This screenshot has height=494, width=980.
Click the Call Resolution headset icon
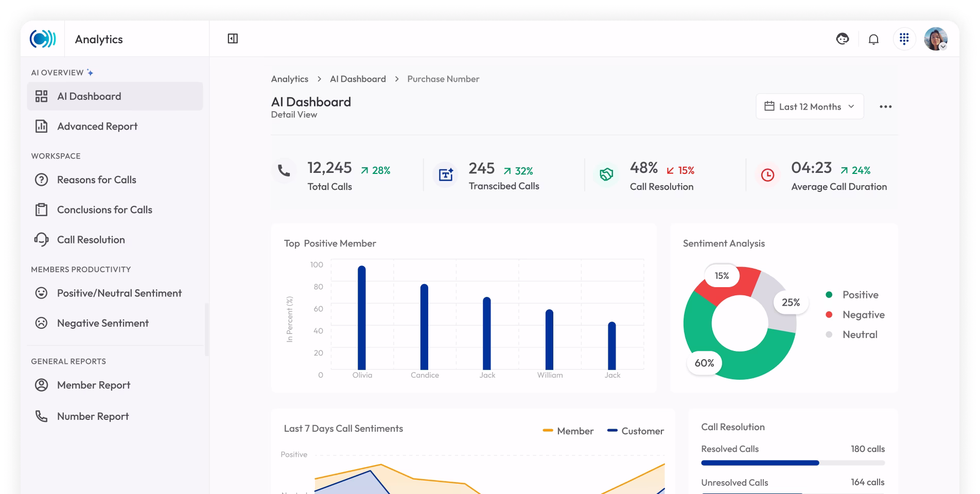point(41,239)
